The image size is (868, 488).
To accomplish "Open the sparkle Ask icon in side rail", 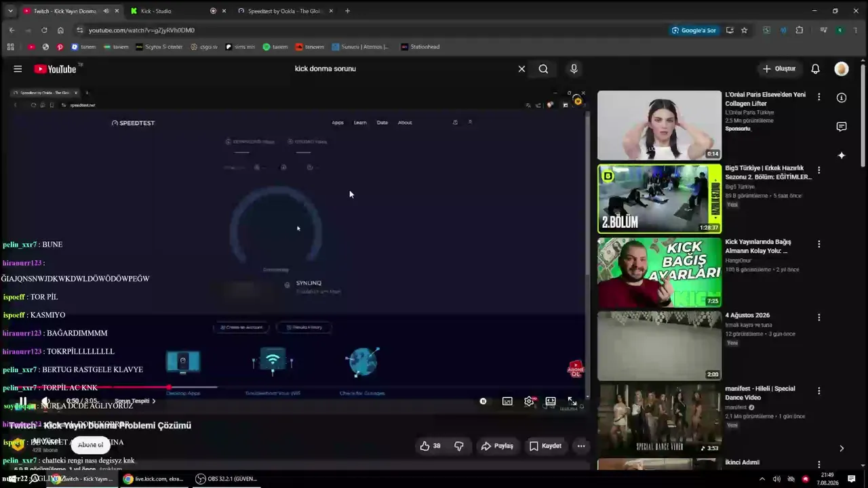I will tap(842, 155).
